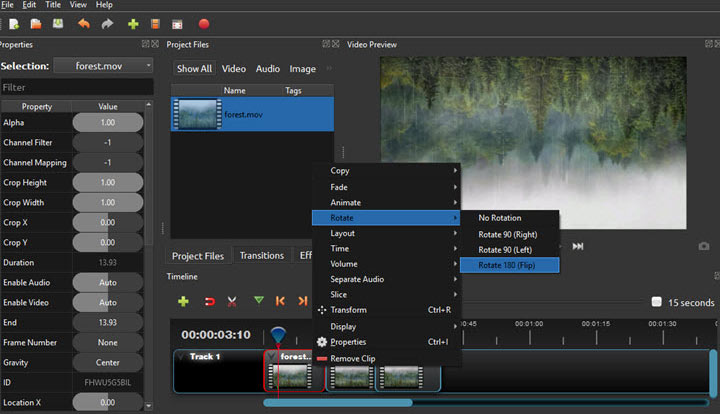
Task: Click the Video filter button in Project Files
Action: pyautogui.click(x=233, y=69)
